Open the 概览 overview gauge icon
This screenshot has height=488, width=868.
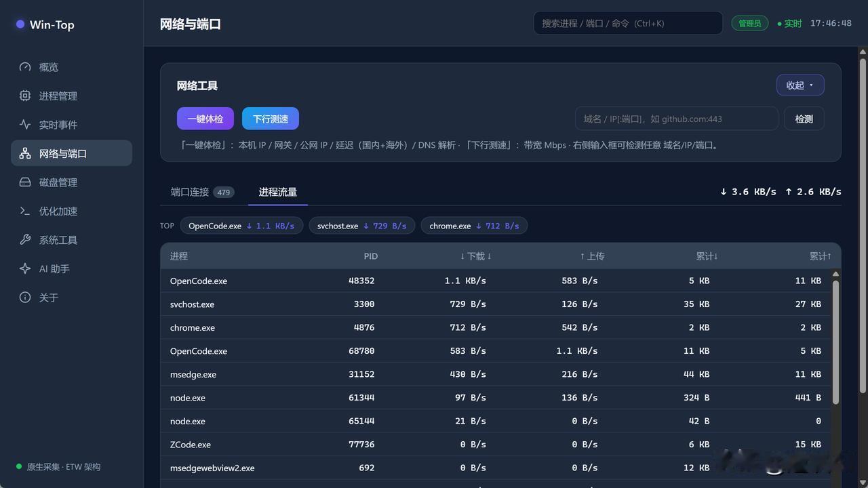coord(25,67)
